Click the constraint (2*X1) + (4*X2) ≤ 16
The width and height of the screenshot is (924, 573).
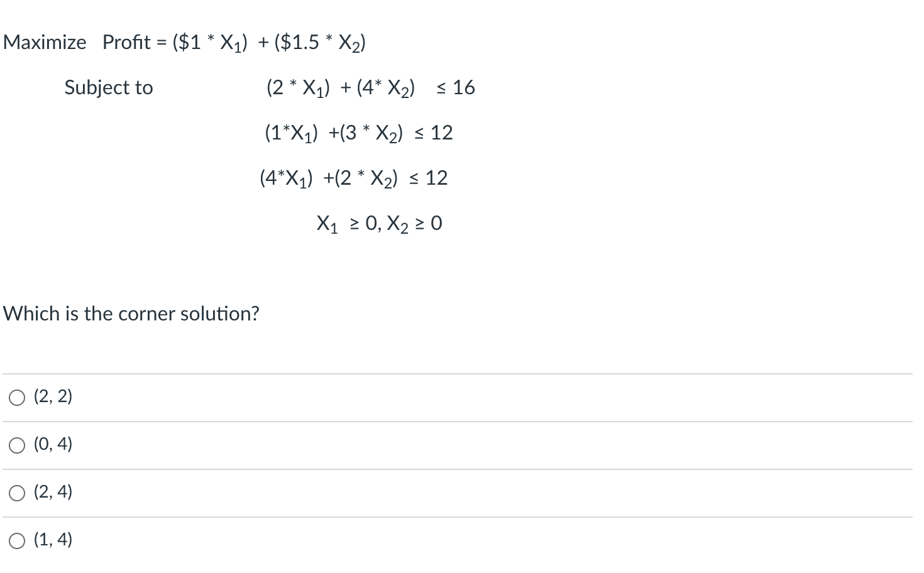click(370, 88)
